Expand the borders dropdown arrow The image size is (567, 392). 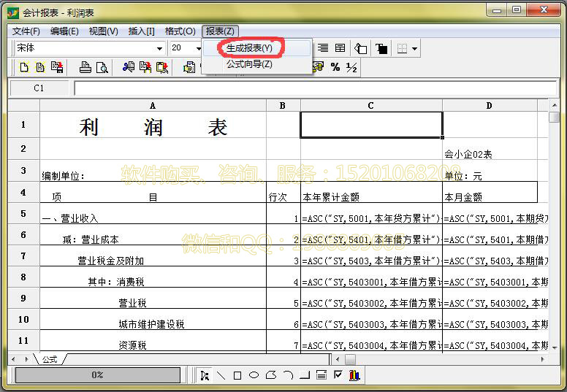pyautogui.click(x=415, y=49)
